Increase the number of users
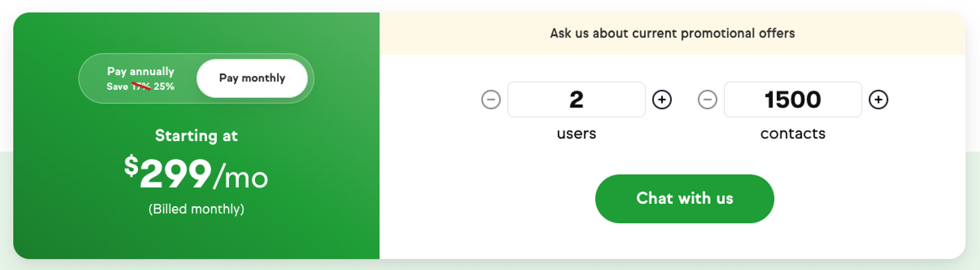 [x=662, y=100]
